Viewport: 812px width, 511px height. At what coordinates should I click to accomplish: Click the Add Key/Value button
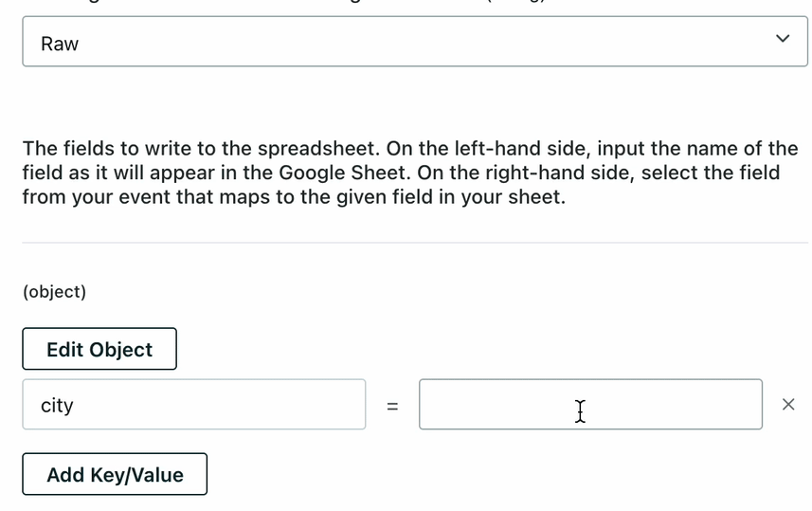115,474
